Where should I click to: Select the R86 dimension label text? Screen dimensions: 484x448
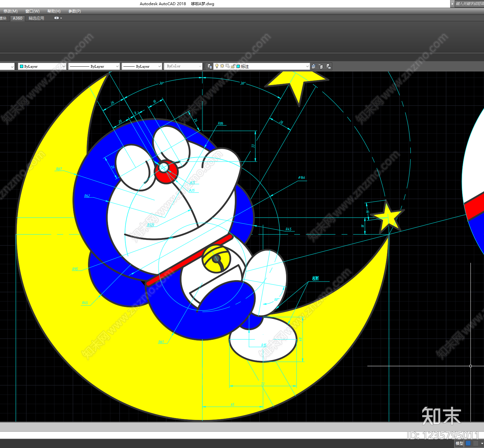pyautogui.click(x=220, y=123)
